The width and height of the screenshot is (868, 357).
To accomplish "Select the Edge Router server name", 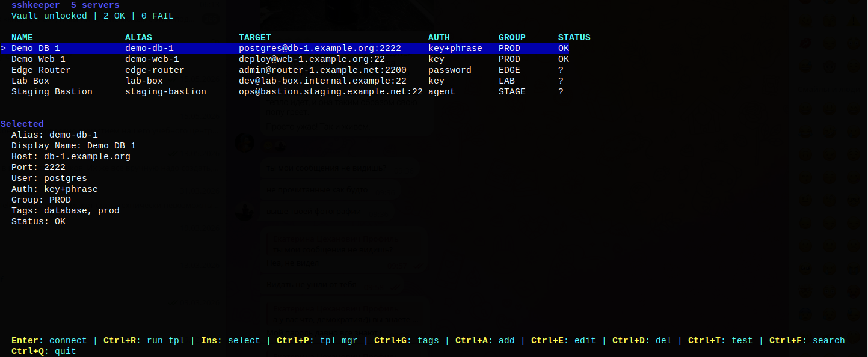I will click(x=41, y=70).
